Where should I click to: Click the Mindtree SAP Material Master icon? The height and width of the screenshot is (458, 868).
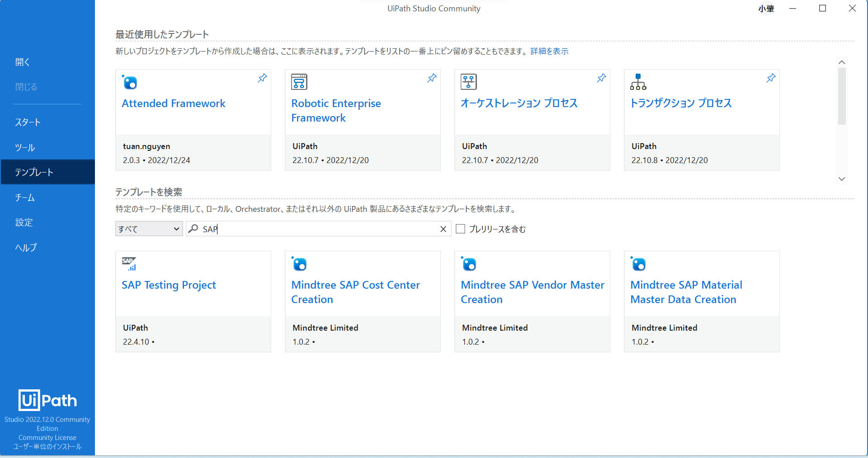(638, 264)
